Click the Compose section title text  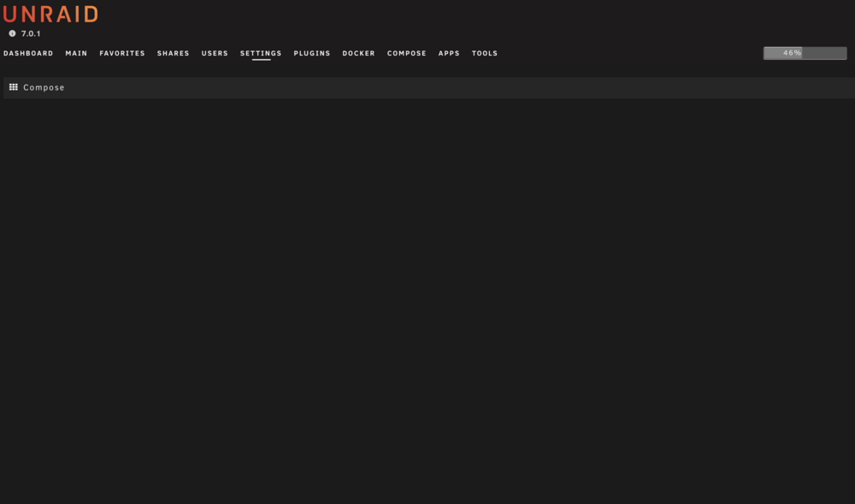pos(44,88)
